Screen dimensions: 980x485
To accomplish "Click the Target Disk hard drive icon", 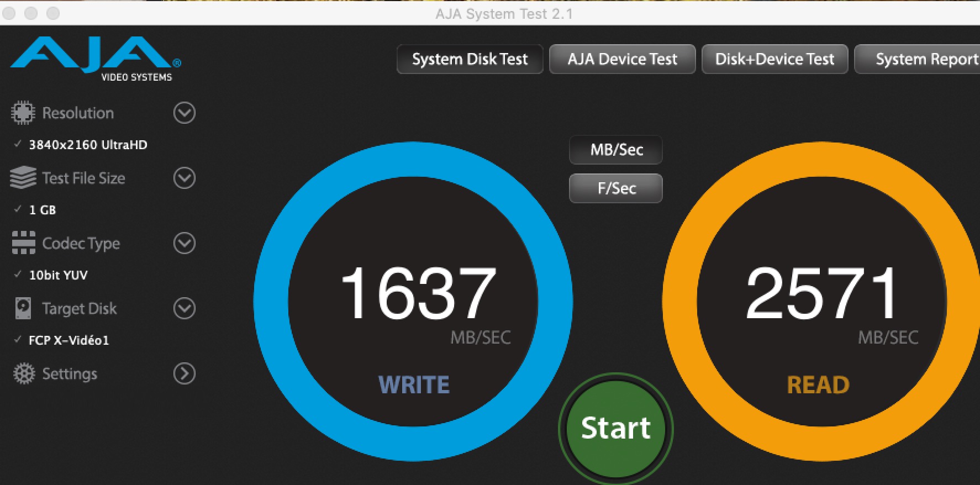I will 23,308.
